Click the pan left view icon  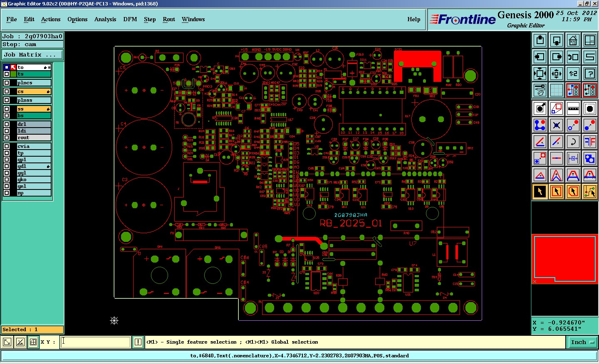coord(540,57)
